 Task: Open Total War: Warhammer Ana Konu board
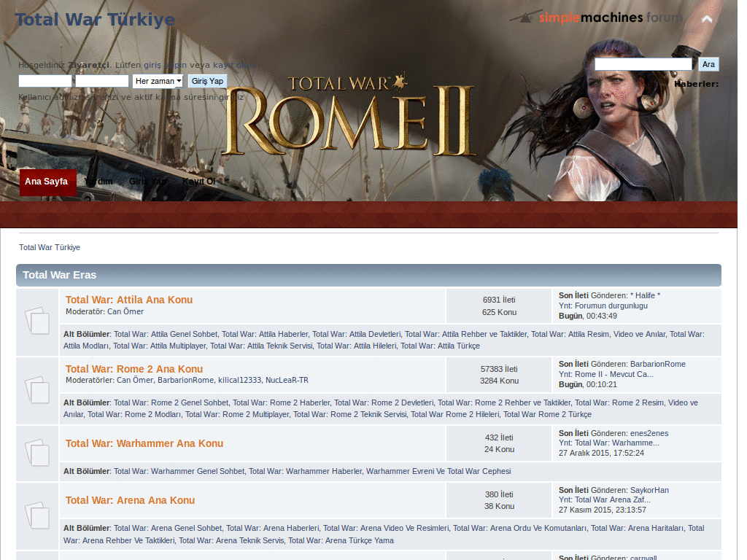[x=144, y=443]
